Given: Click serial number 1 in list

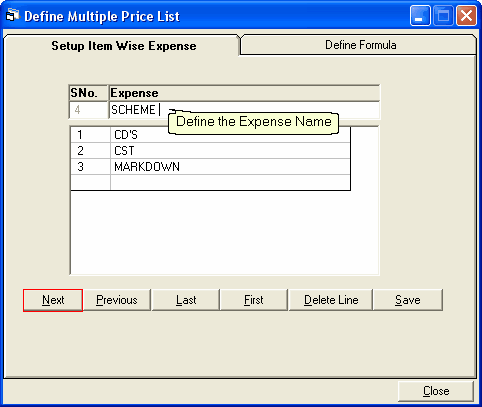Looking at the screenshot, I should pyautogui.click(x=80, y=135).
